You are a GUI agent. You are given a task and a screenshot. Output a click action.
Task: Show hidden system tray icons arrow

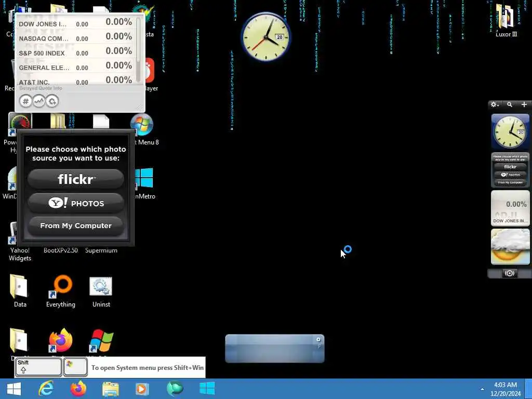[x=482, y=389]
